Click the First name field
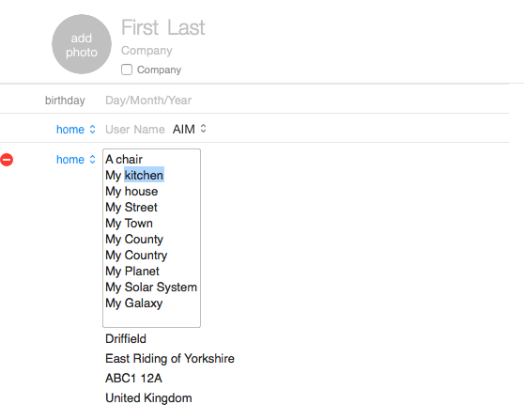Image resolution: width=524 pixels, height=420 pixels. 140,27
